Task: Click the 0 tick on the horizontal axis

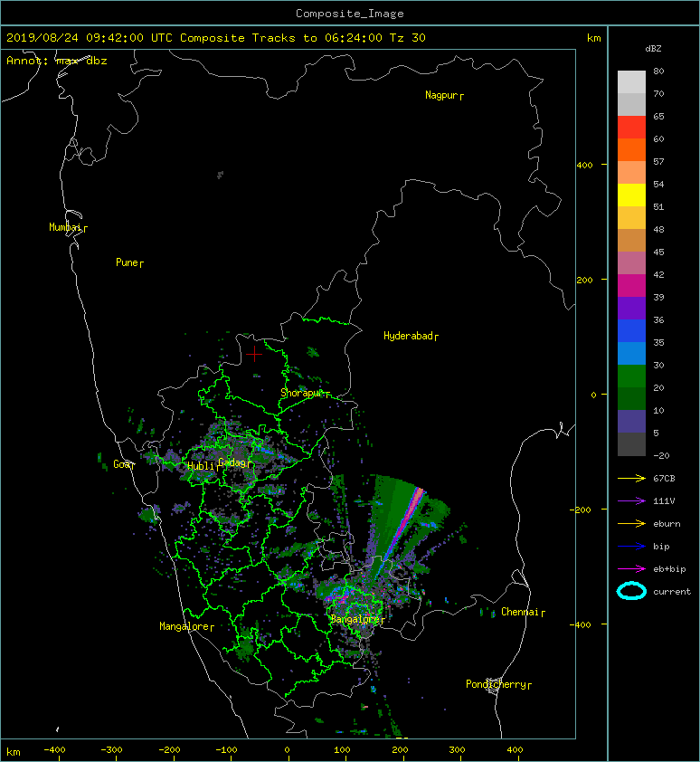Action: click(287, 750)
